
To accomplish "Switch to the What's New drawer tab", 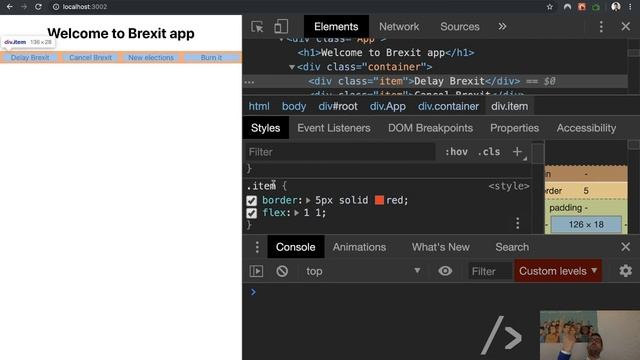I will [x=440, y=247].
